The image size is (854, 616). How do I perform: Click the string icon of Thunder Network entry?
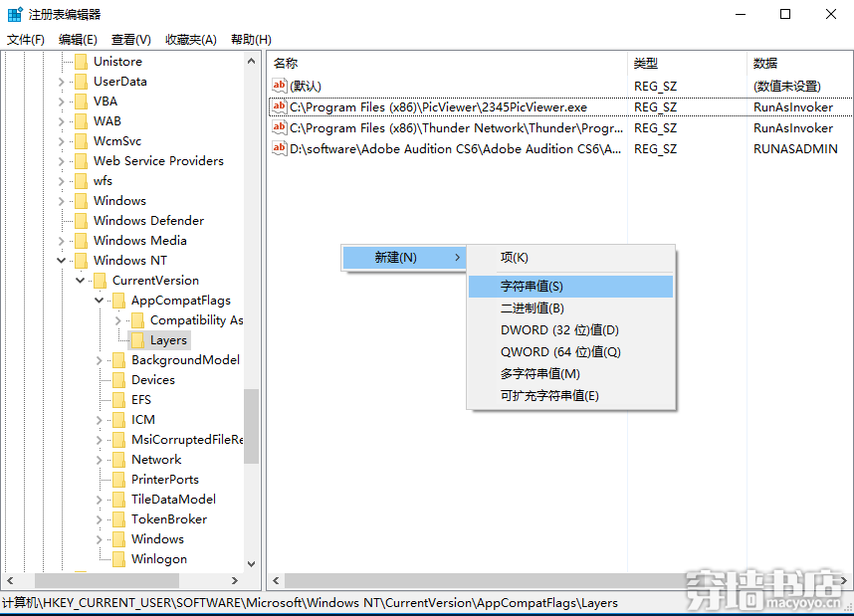(280, 127)
